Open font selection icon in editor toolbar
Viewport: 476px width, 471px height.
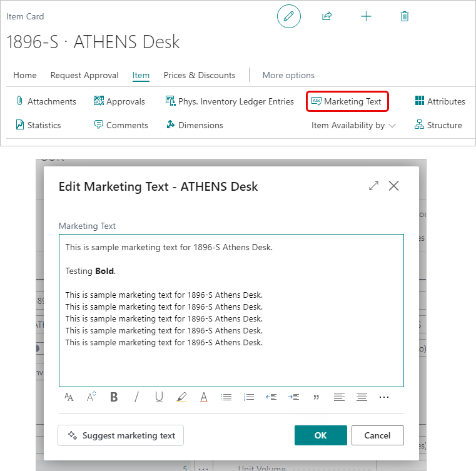pos(69,397)
